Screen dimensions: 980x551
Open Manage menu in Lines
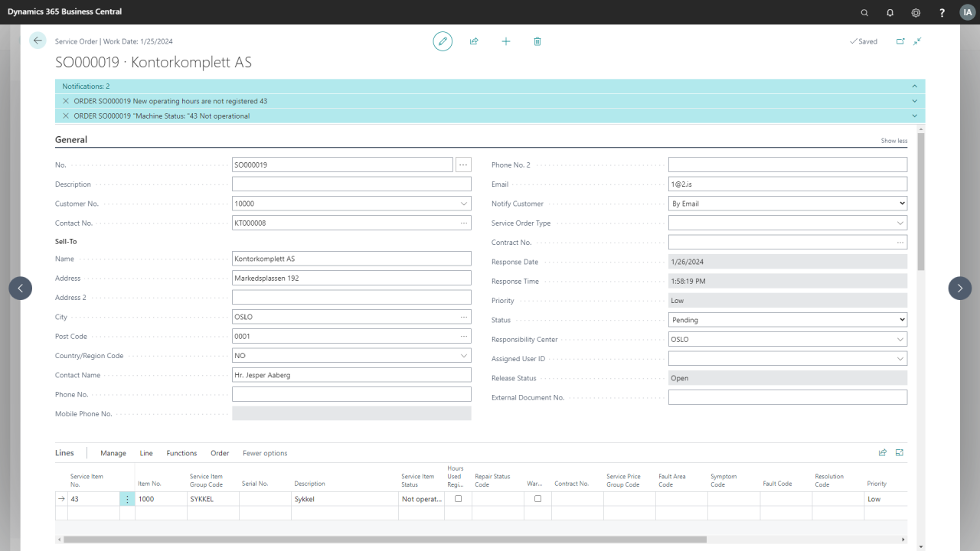113,453
